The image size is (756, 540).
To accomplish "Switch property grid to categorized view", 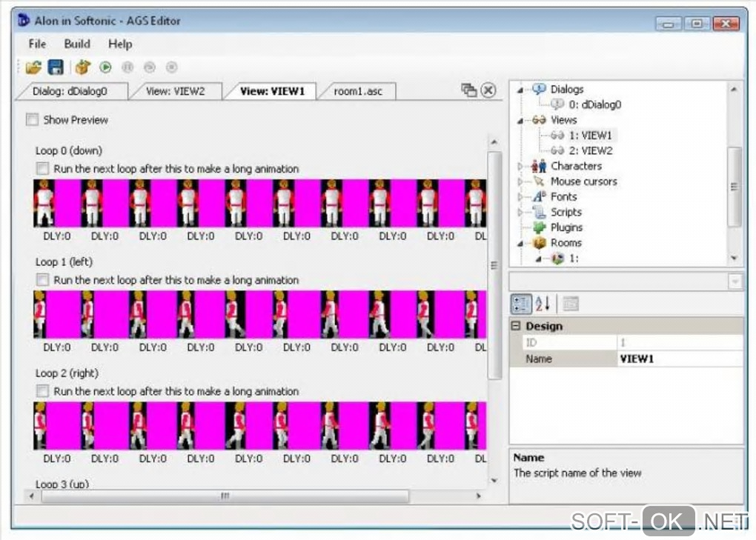I will [521, 304].
